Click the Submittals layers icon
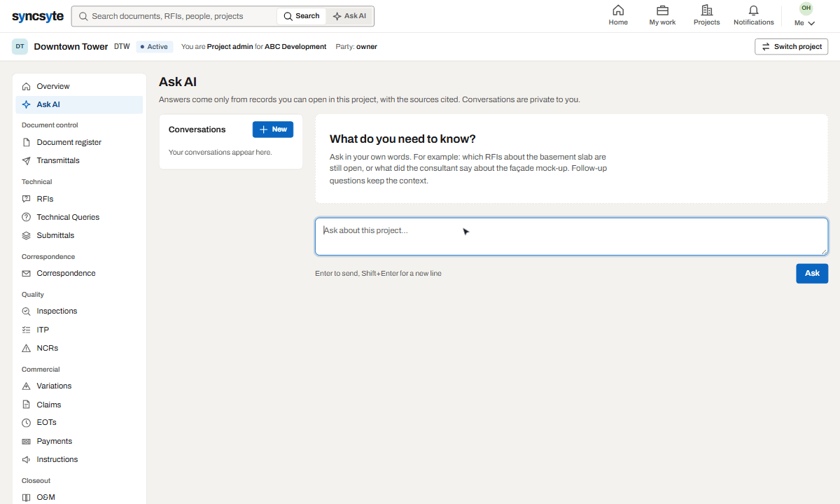840x504 pixels. point(27,235)
